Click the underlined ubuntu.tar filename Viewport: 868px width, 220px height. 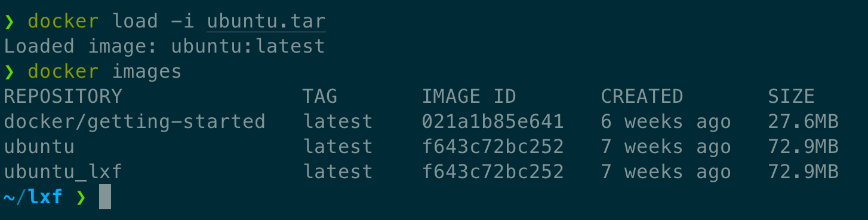tap(266, 22)
